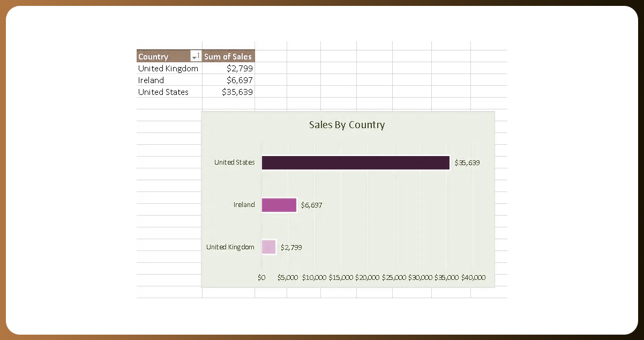The image size is (644, 340).
Task: Click the $2,799 data label in chart
Action: [x=291, y=247]
